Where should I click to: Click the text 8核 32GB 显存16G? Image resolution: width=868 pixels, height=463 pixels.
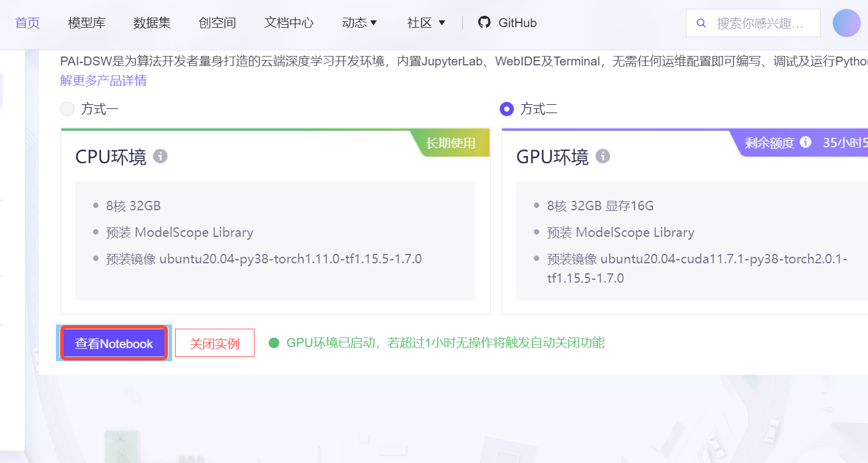pyautogui.click(x=600, y=206)
